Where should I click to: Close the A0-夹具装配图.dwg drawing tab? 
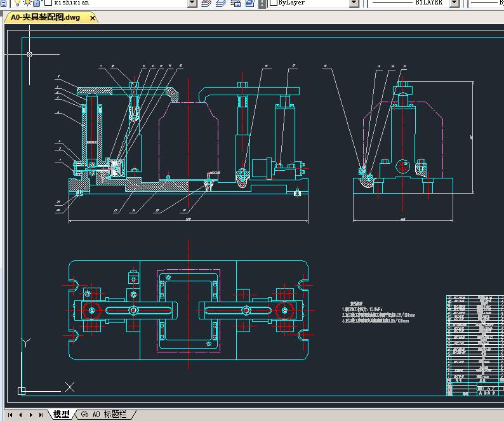click(x=93, y=18)
